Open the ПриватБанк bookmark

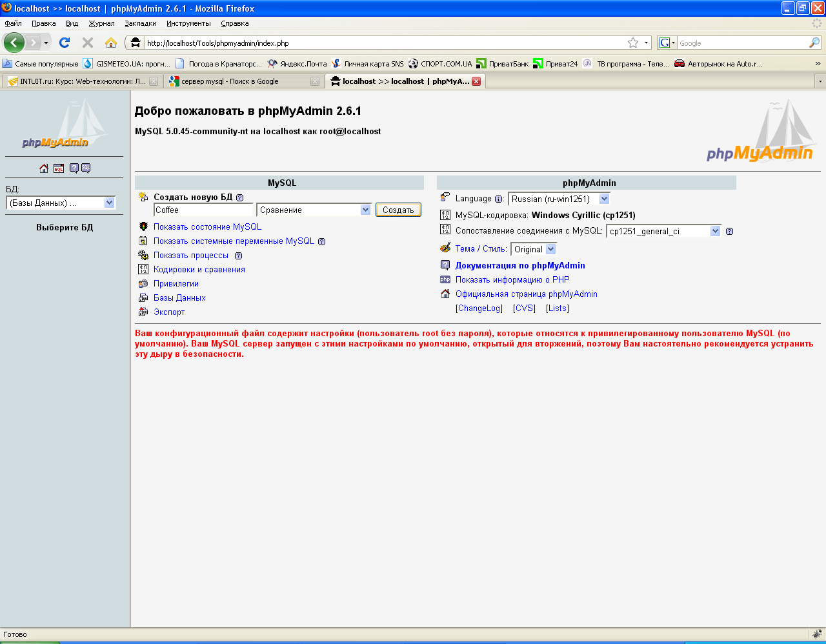[503, 63]
